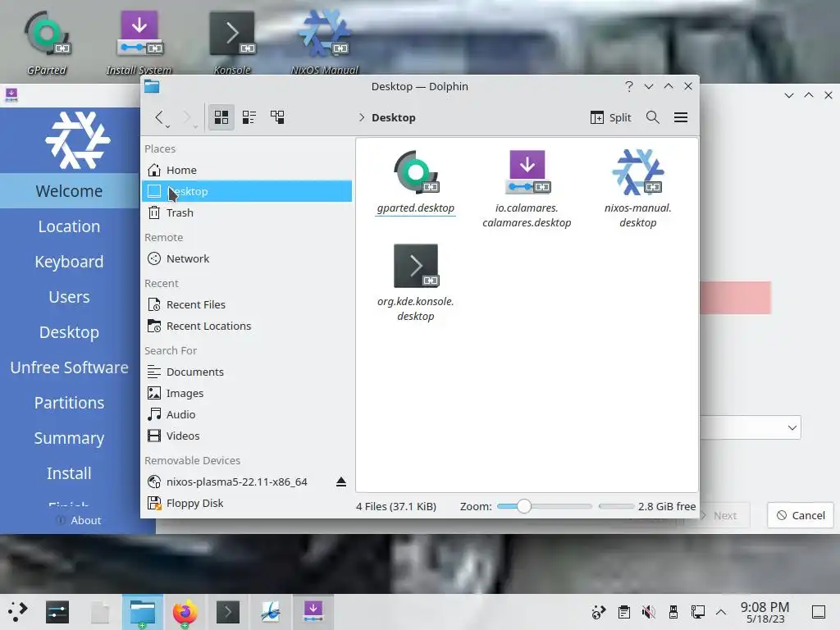Viewport: 840px width, 630px height.
Task: Show hidden system tray icons
Action: click(721, 612)
